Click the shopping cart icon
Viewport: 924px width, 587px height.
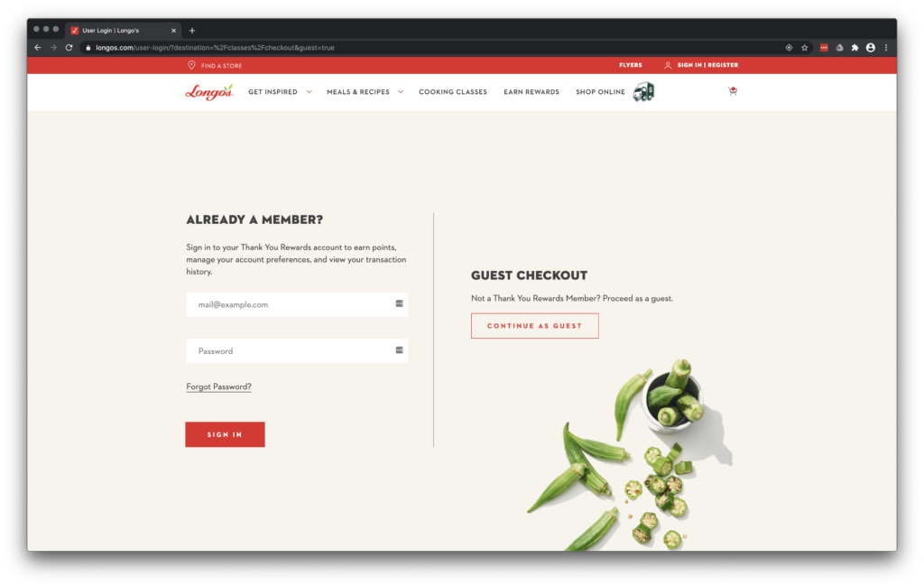click(733, 91)
